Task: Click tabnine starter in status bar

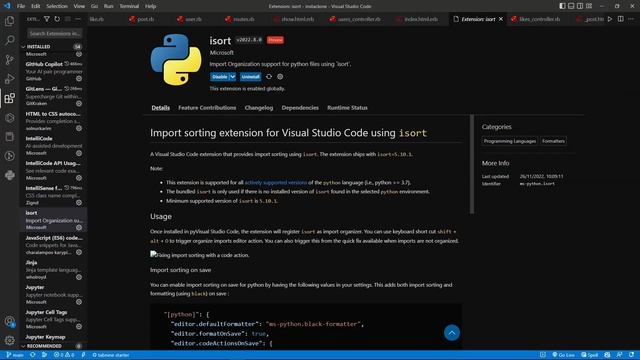Action: pyautogui.click(x=111, y=355)
